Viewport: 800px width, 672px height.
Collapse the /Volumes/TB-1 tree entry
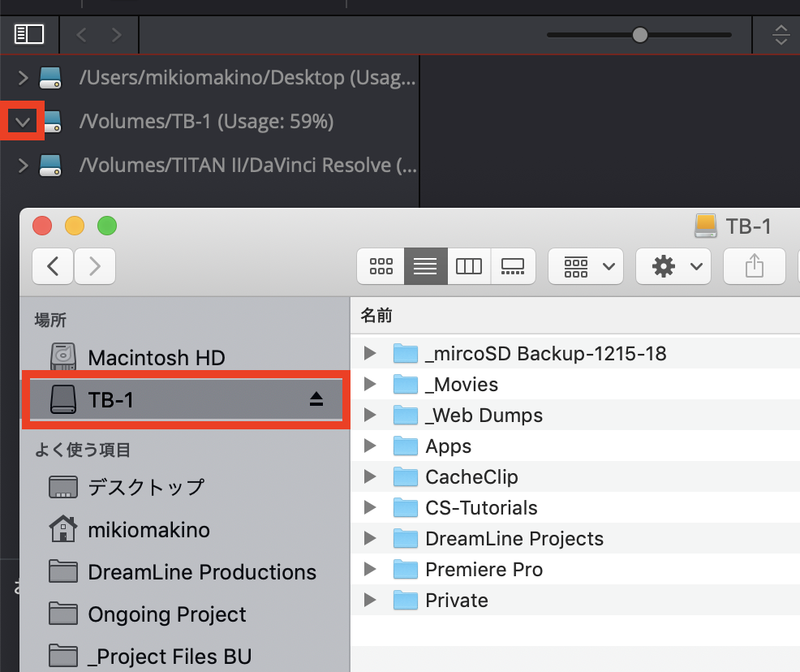[23, 122]
